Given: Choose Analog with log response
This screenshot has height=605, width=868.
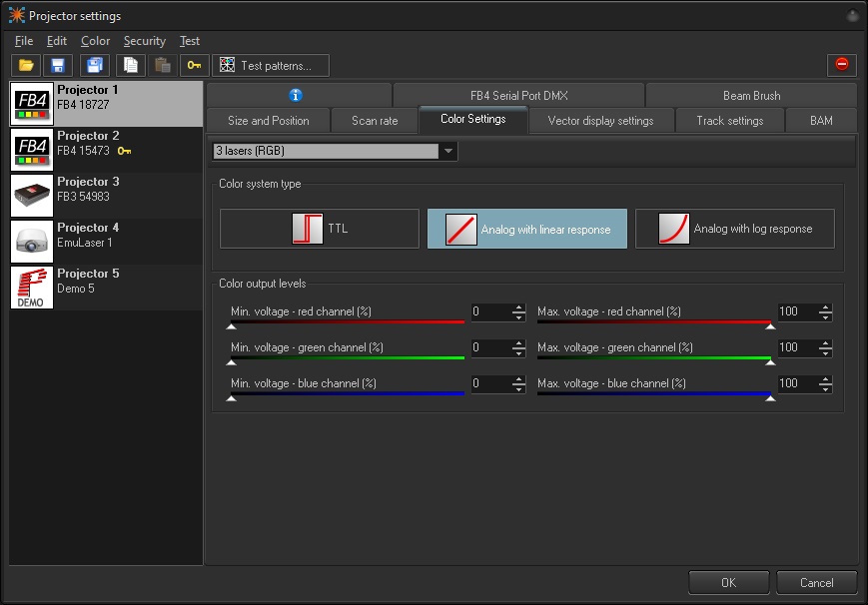Looking at the screenshot, I should [x=735, y=229].
